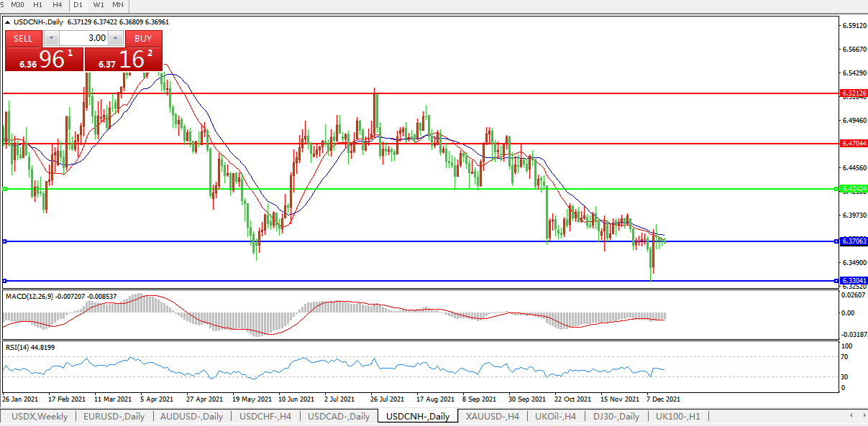Increase lot volume with up arrow
The image size is (868, 426).
coord(115,38)
